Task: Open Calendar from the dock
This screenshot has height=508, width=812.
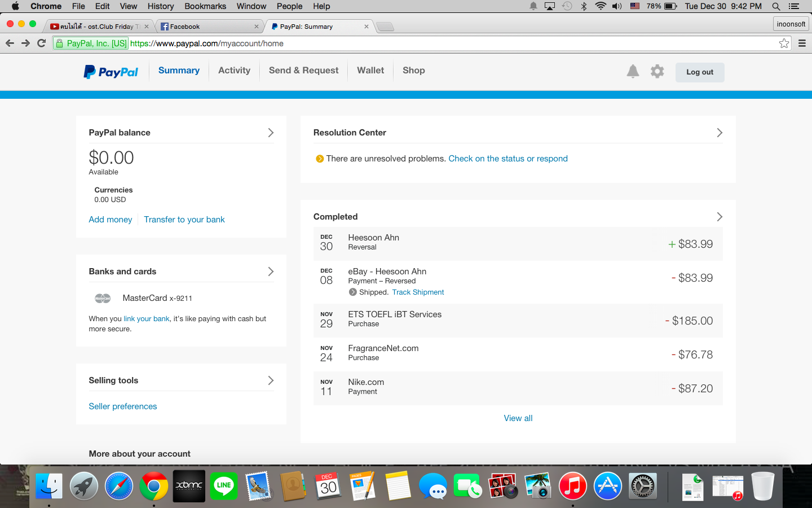Action: click(329, 486)
